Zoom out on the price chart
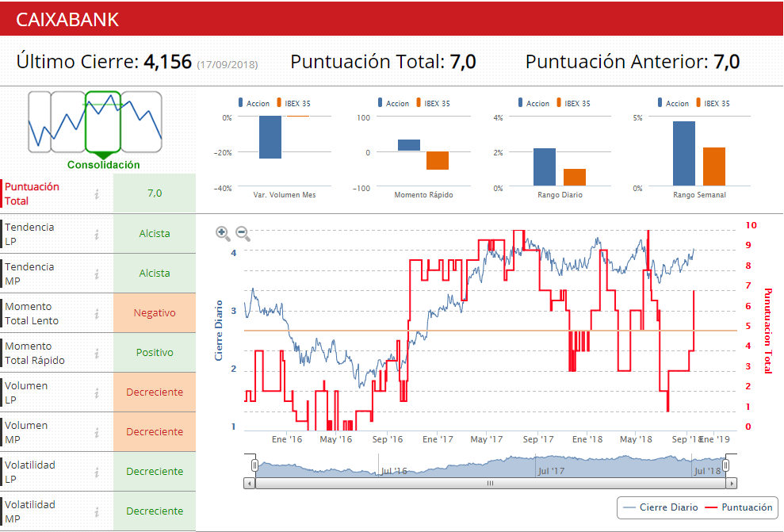Image resolution: width=784 pixels, height=532 pixels. tap(243, 233)
